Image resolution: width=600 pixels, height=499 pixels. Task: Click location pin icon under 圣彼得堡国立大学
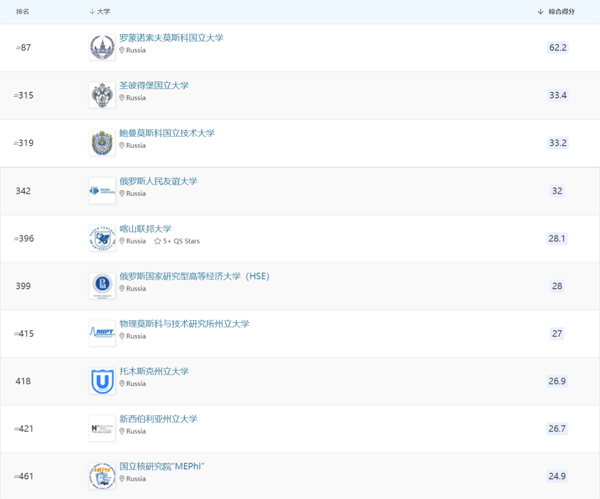(122, 98)
